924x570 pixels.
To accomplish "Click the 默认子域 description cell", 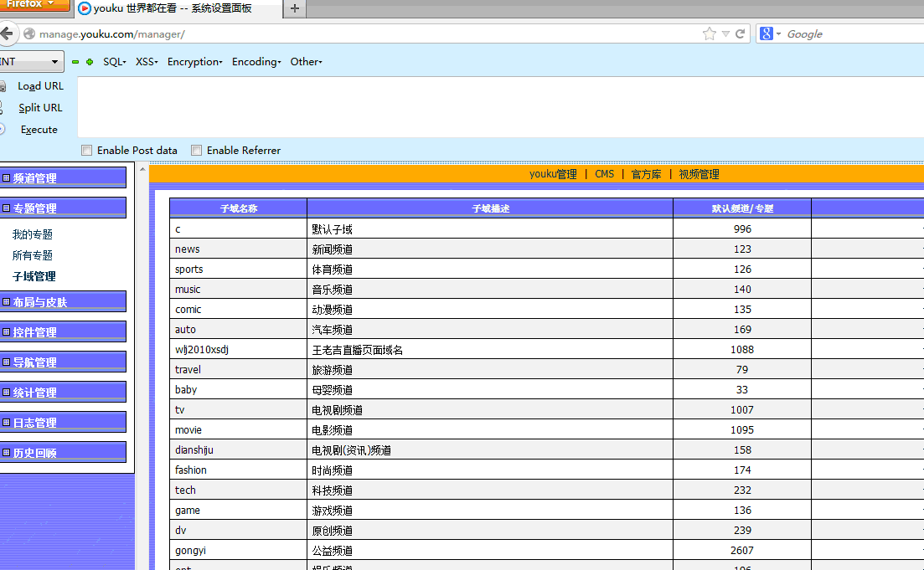I will click(x=490, y=229).
